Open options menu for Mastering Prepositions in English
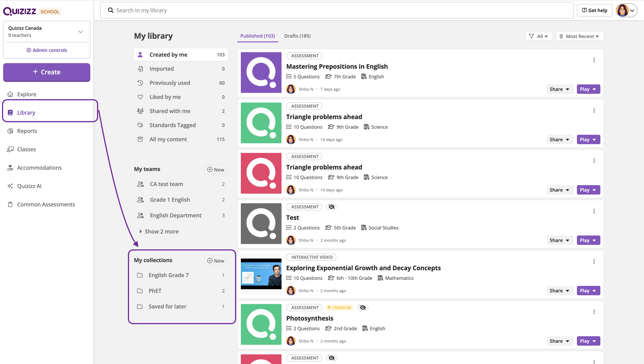The image size is (644, 364). click(x=594, y=60)
